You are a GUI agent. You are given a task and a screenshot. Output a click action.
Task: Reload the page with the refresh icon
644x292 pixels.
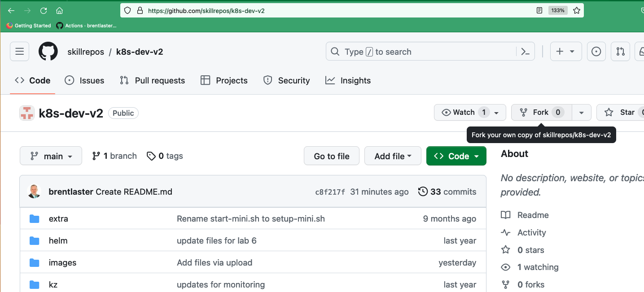pos(44,10)
